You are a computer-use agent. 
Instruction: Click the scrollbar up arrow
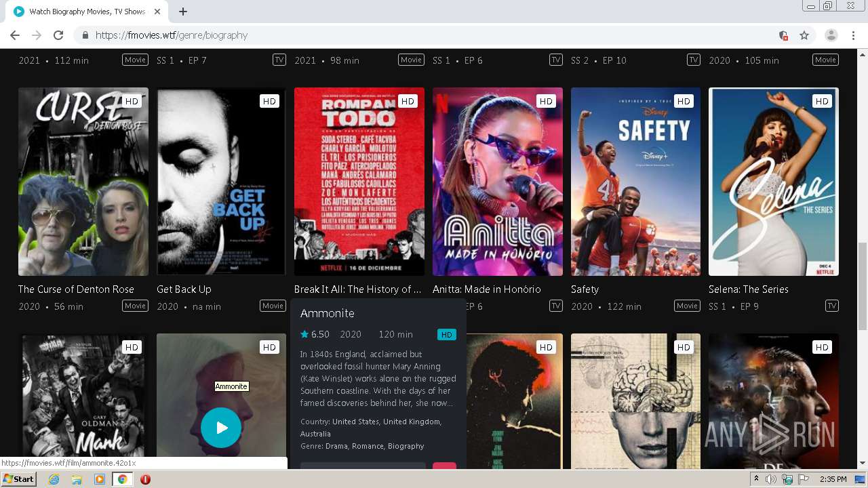[862, 54]
